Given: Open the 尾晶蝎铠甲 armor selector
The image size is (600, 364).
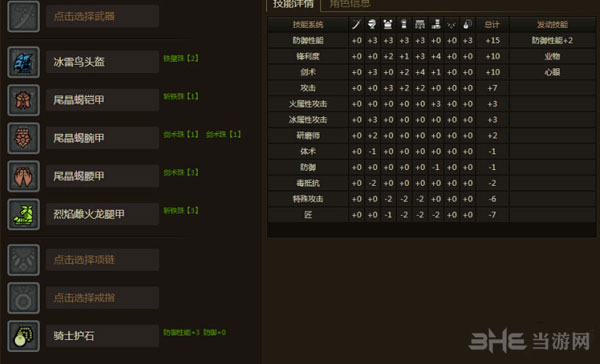Looking at the screenshot, I should pyautogui.click(x=103, y=100).
